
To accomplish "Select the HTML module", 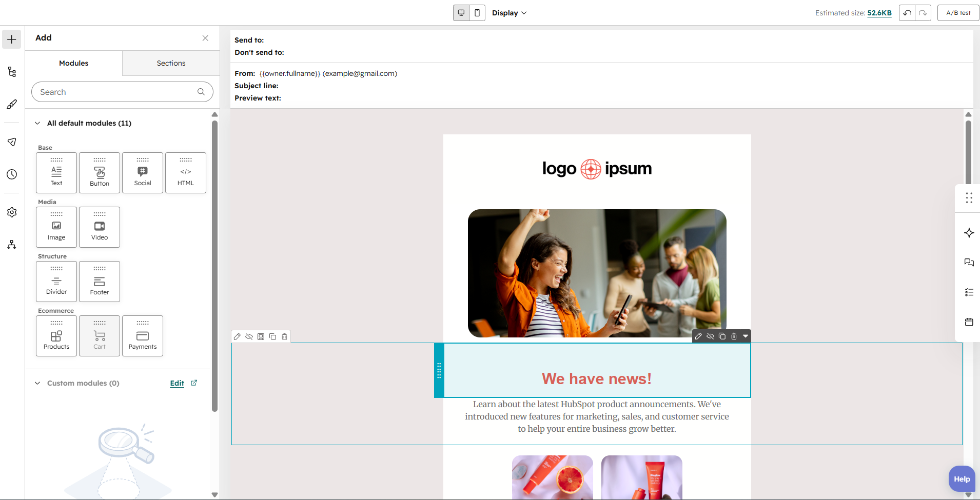I will coord(186,173).
